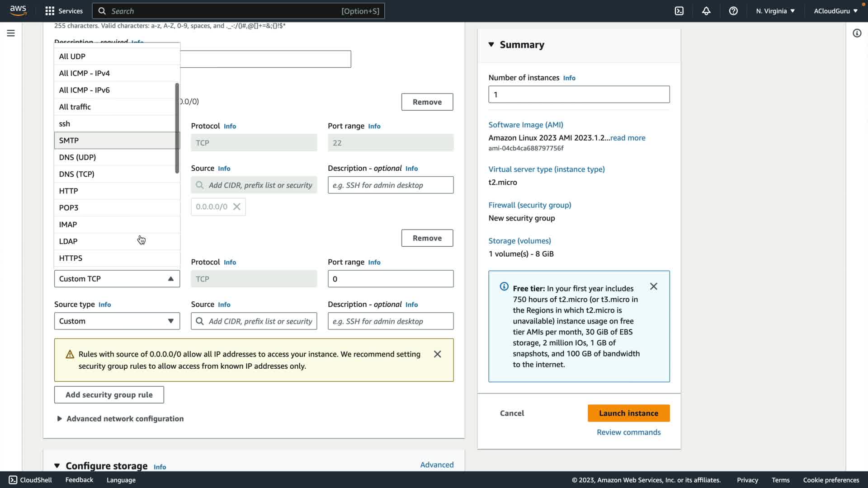Image resolution: width=868 pixels, height=488 pixels.
Task: Open the info panel icon at right edge
Action: [x=857, y=33]
